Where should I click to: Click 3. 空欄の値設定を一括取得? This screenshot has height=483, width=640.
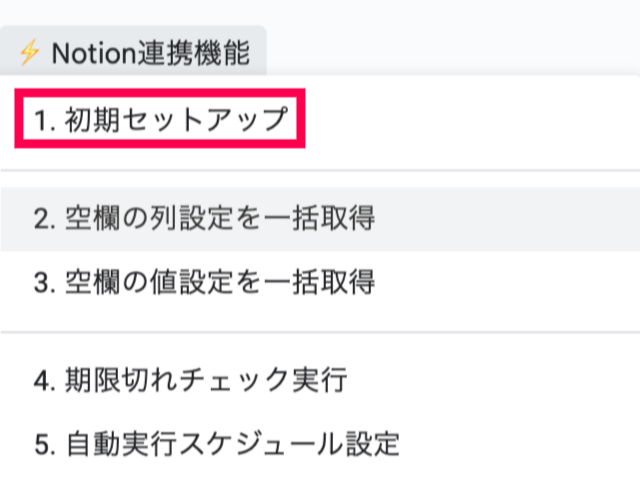205,282
